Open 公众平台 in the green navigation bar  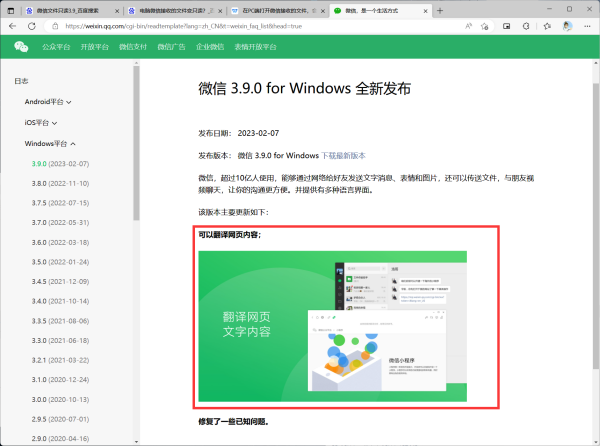point(57,46)
